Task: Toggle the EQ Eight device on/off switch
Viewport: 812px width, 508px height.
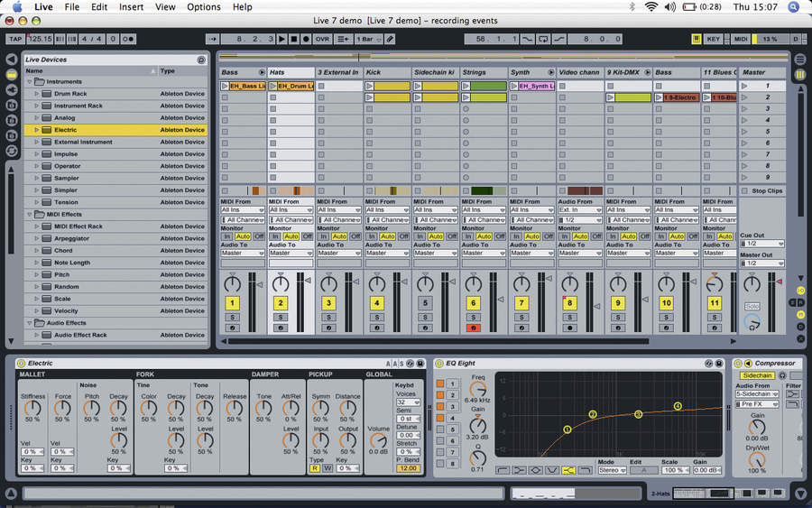Action: point(438,364)
